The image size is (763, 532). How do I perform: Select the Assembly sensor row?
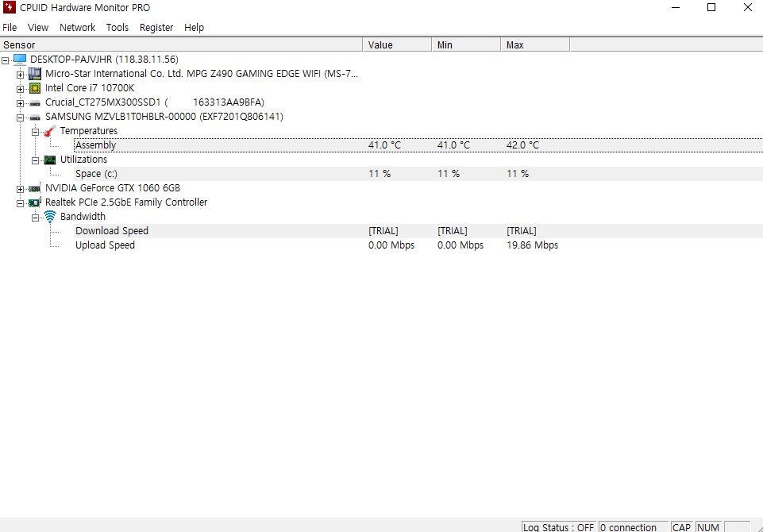[418, 145]
